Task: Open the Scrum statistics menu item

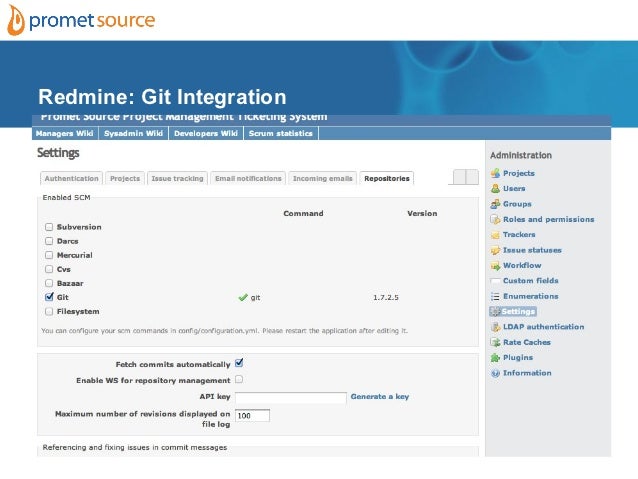Action: pos(281,133)
